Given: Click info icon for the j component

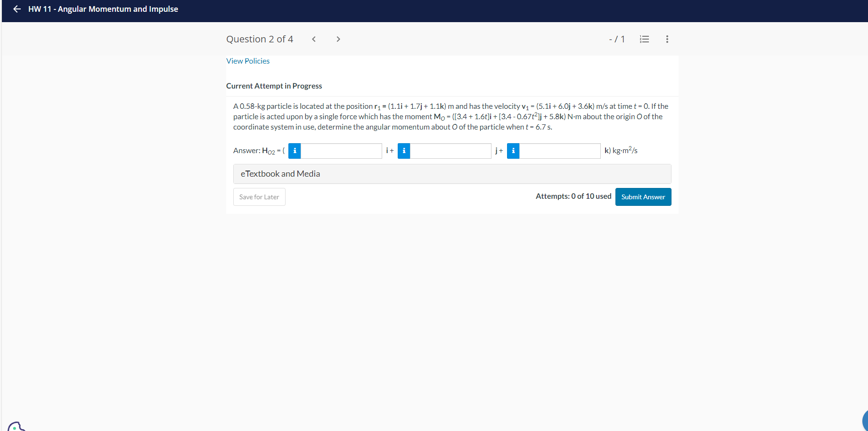Looking at the screenshot, I should click(404, 151).
